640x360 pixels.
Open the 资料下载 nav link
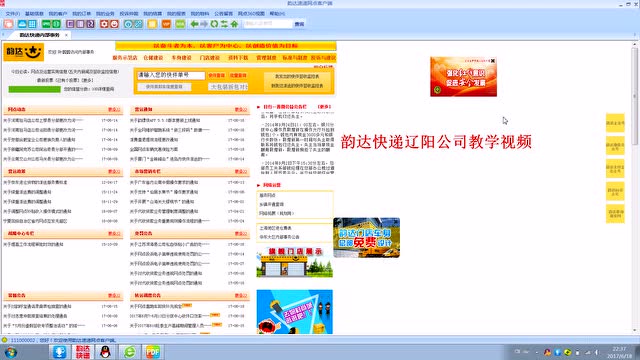pos(238,58)
